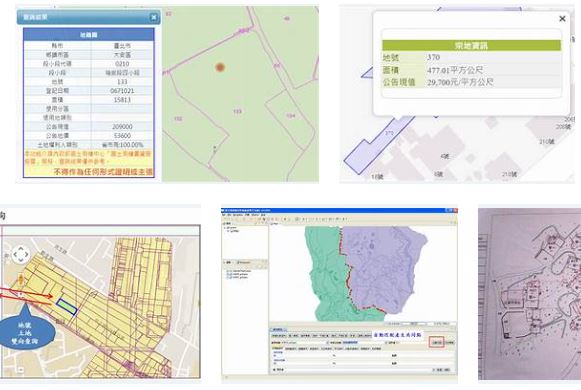Click the circular map pan control

pos(20,255)
